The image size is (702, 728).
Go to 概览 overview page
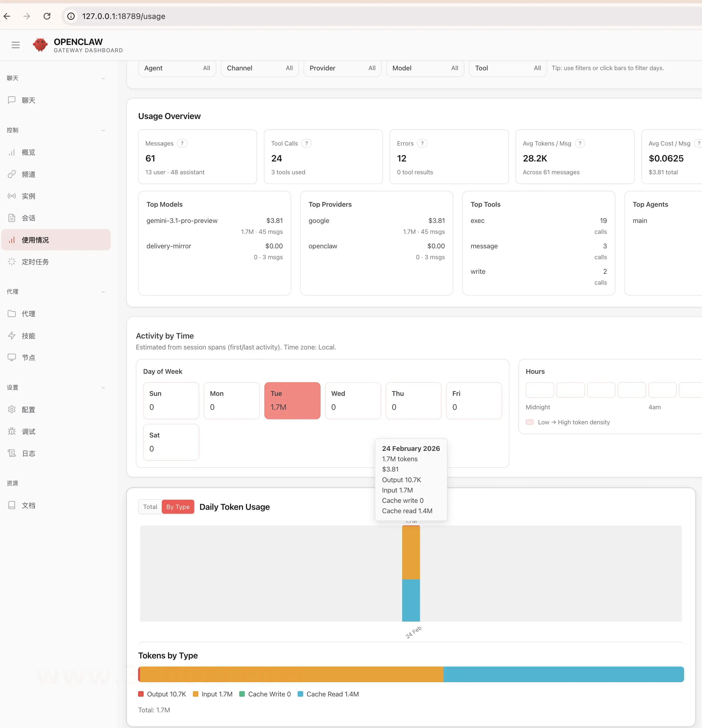[28, 152]
